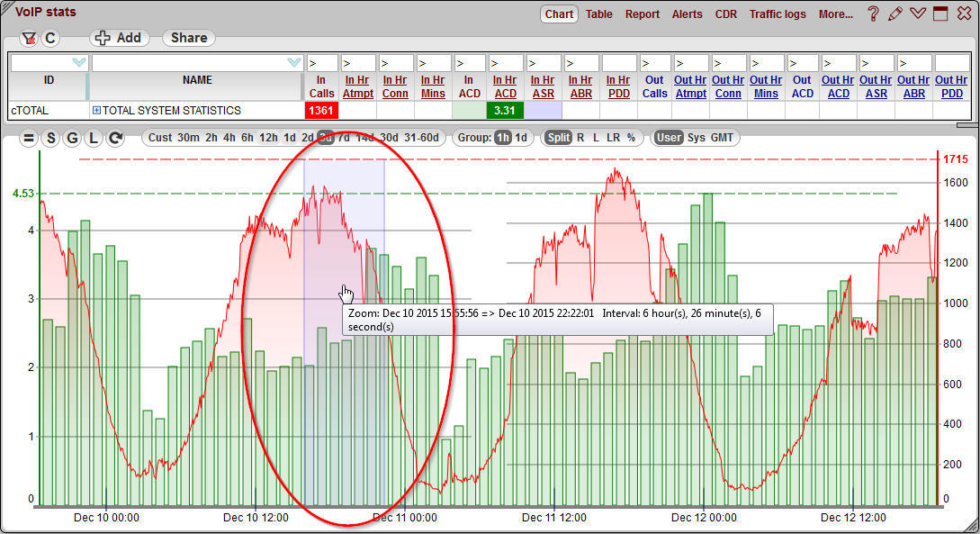Toggle the Split display mode
The height and width of the screenshot is (534, 980).
[561, 137]
